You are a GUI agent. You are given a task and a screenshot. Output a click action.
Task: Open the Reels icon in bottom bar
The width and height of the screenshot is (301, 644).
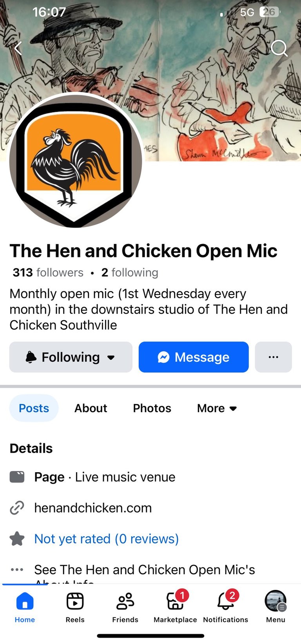(75, 601)
